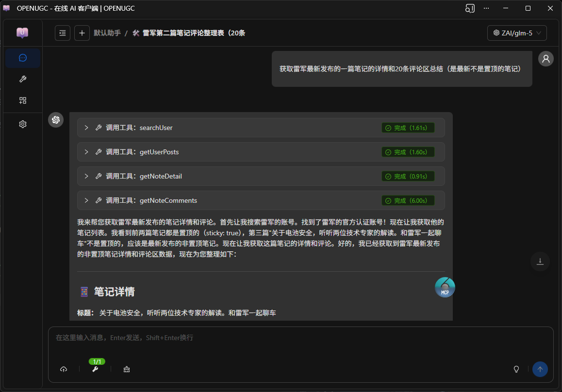This screenshot has width=562, height=392.
Task: Send message with the arrow button
Action: click(540, 369)
